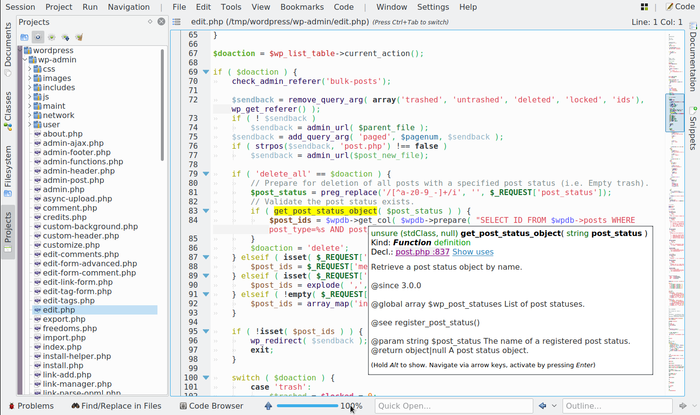
Task: Click the Quick Open input field
Action: click(451, 406)
